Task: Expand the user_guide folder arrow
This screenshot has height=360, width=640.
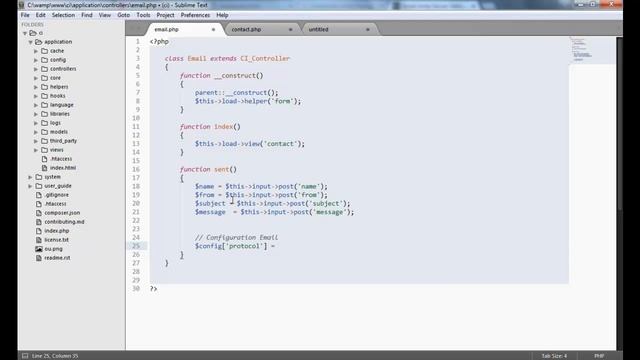Action: 30,186
